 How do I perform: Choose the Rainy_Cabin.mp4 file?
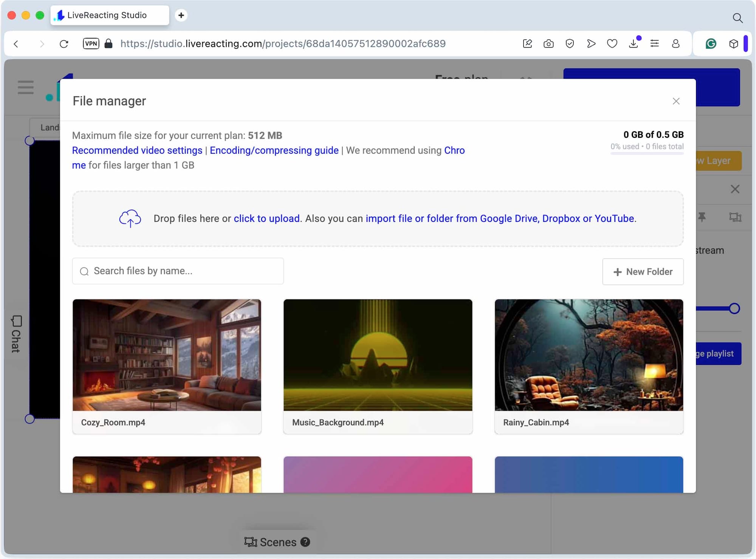(589, 355)
